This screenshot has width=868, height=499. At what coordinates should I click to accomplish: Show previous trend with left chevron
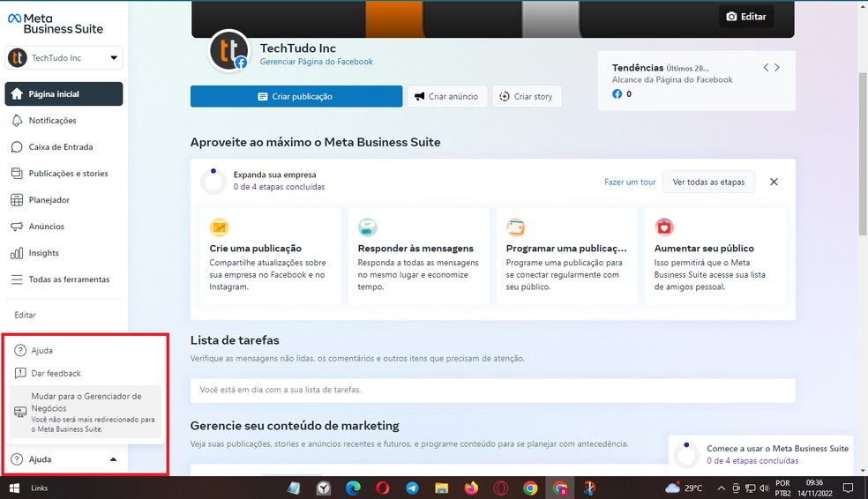(x=767, y=68)
